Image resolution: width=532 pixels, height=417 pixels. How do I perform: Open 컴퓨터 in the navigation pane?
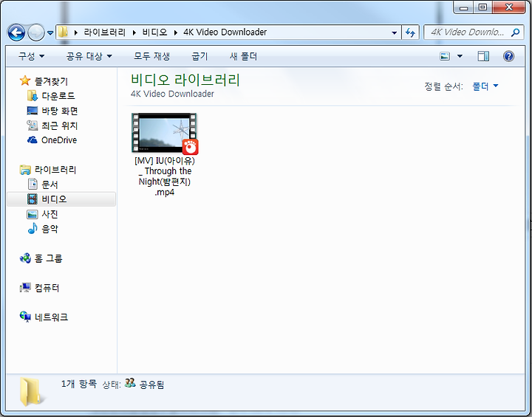pos(47,288)
